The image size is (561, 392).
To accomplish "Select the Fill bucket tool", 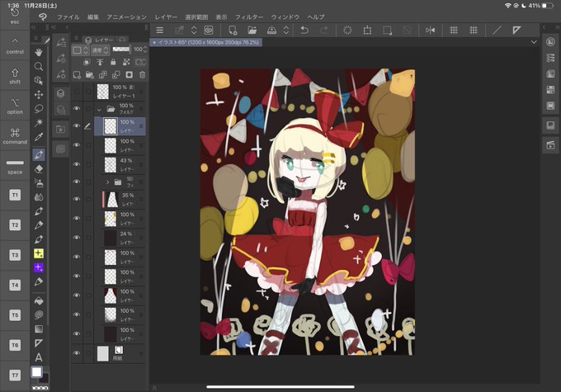I will point(39,300).
